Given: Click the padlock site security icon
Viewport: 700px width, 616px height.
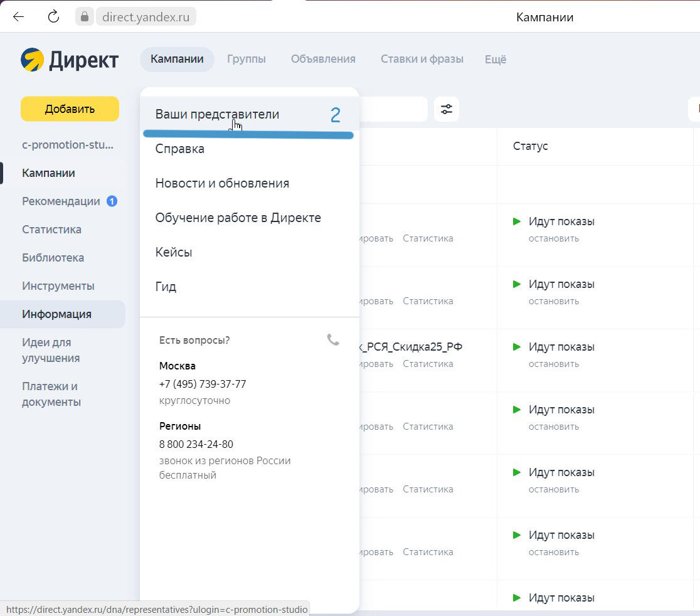Looking at the screenshot, I should tap(85, 17).
